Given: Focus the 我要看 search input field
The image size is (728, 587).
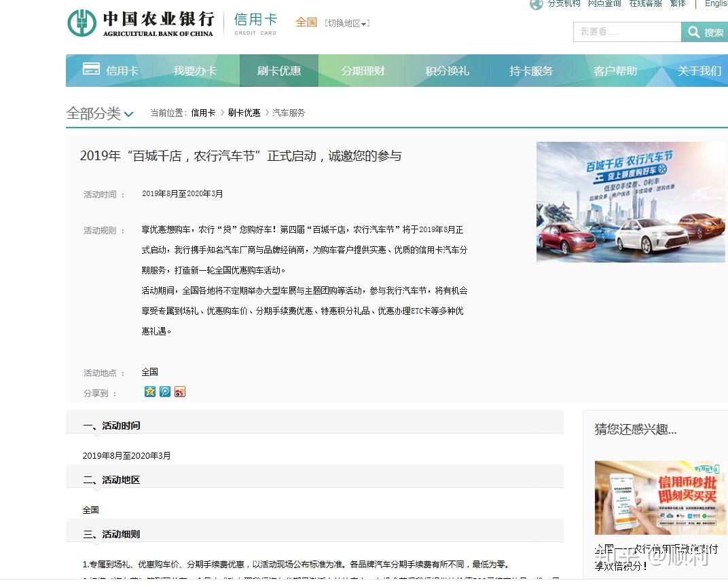Looking at the screenshot, I should [627, 32].
